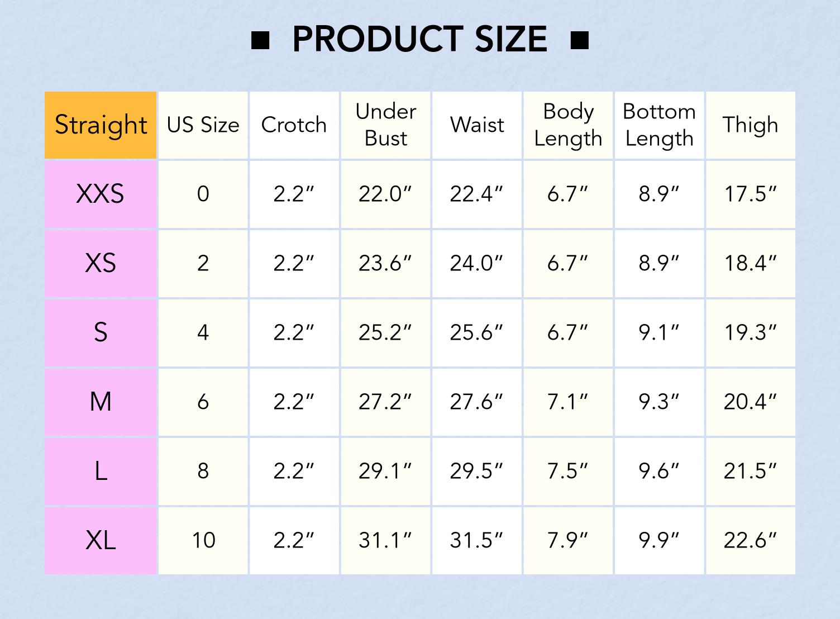Click the Under Bust column header
Image resolution: width=840 pixels, height=619 pixels.
coord(385,125)
